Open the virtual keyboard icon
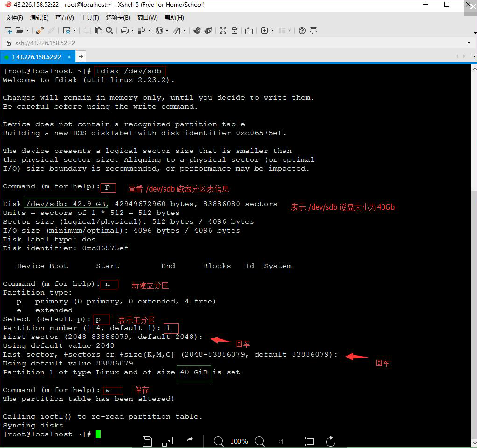 [x=249, y=30]
